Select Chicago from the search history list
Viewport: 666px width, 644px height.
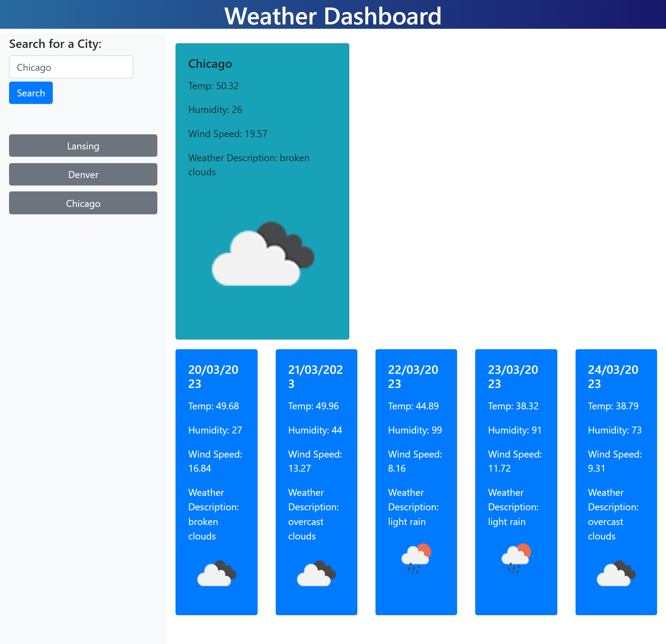point(83,203)
